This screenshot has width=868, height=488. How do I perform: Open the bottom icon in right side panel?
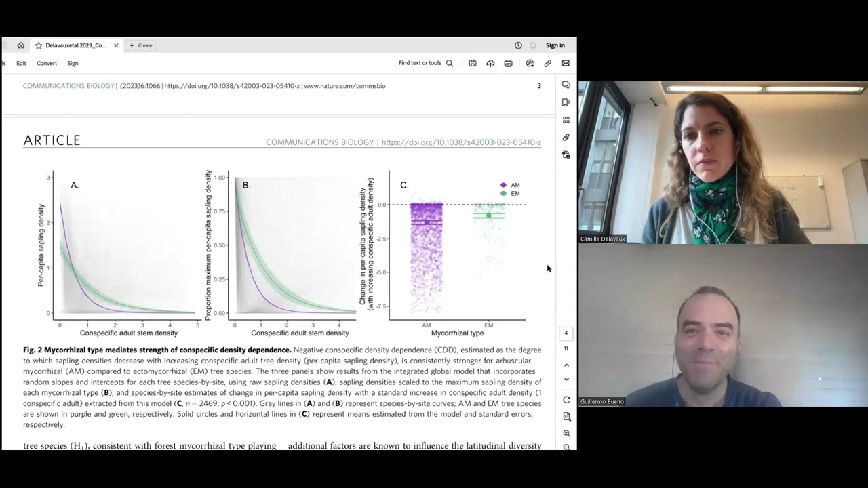566,155
